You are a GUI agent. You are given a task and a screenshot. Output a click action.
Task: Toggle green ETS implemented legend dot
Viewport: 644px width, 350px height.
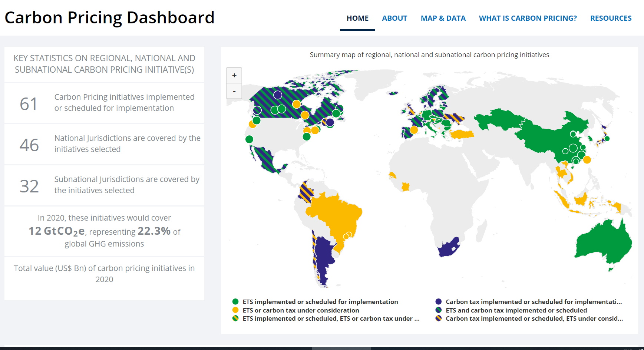pyautogui.click(x=235, y=301)
